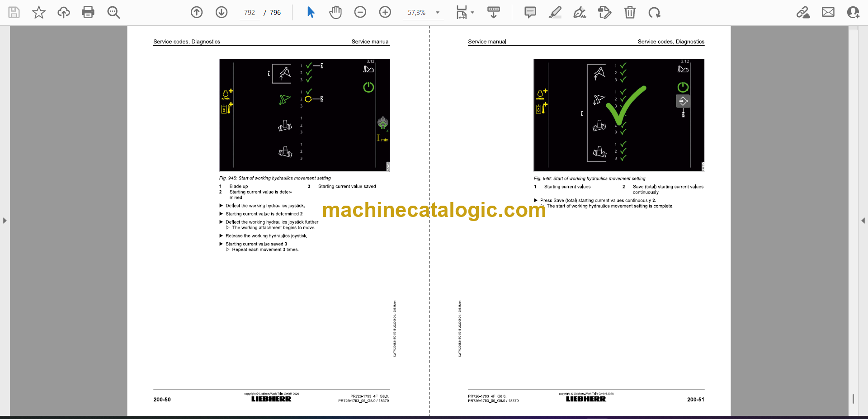This screenshot has height=419, width=868.
Task: Switch to the hand pan tool
Action: [335, 12]
